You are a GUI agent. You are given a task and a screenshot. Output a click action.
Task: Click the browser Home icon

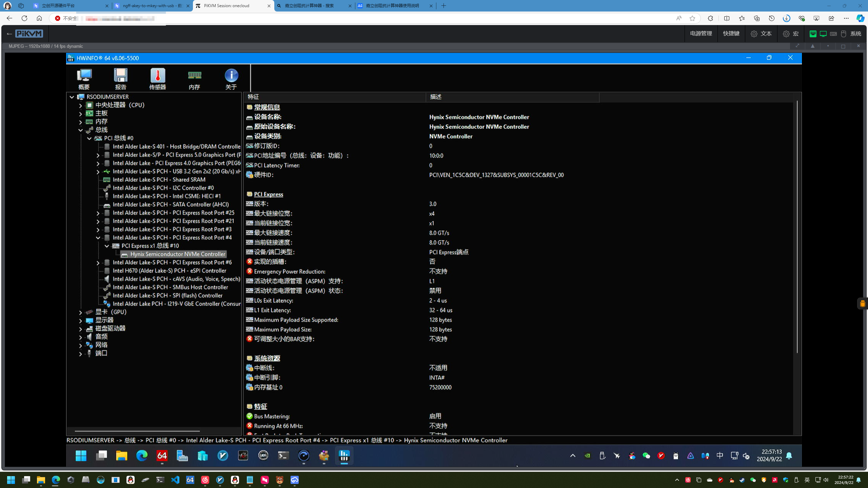point(39,18)
